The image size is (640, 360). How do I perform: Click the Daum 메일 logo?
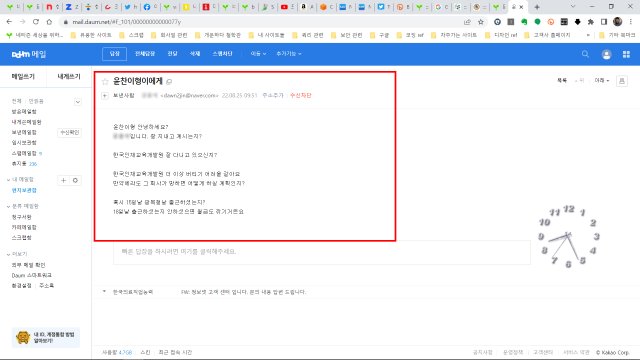point(29,54)
